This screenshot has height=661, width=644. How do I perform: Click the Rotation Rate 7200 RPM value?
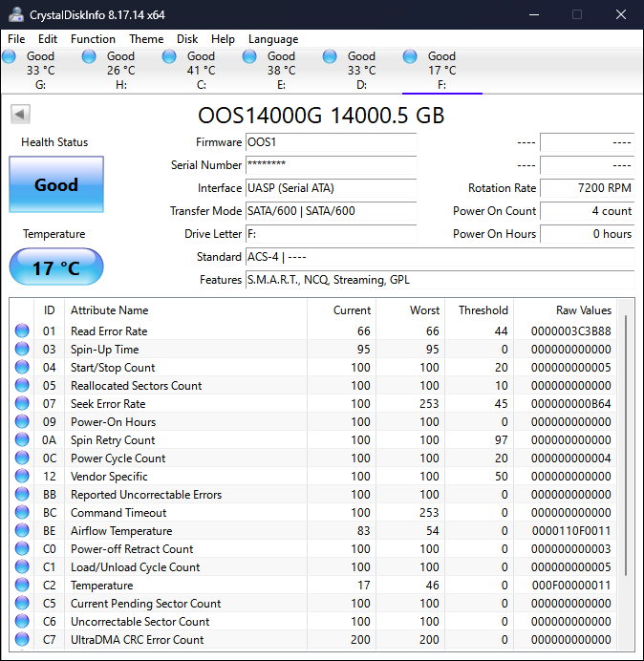click(587, 187)
